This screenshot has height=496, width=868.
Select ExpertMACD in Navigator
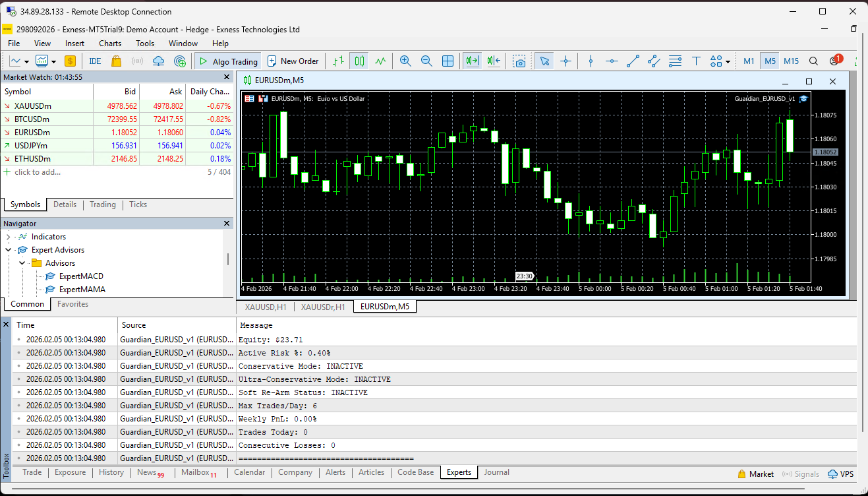pyautogui.click(x=81, y=276)
